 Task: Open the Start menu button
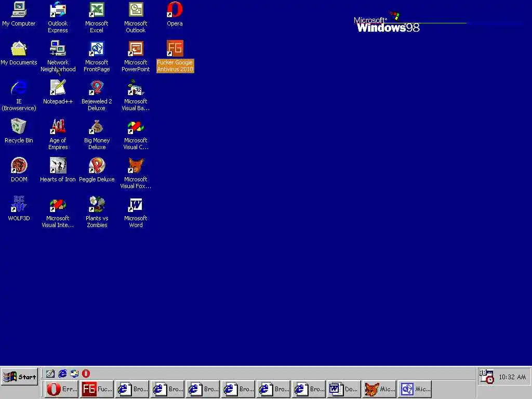[19, 377]
